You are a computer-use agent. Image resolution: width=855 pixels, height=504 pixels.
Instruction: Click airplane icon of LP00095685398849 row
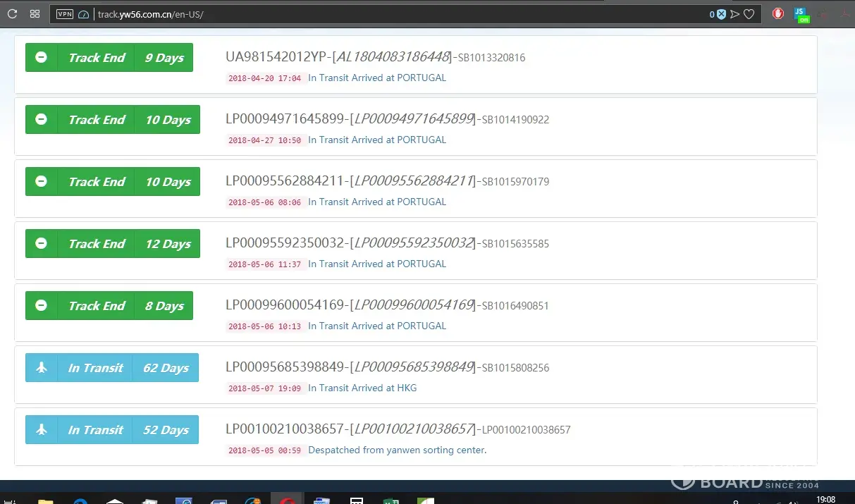(42, 368)
